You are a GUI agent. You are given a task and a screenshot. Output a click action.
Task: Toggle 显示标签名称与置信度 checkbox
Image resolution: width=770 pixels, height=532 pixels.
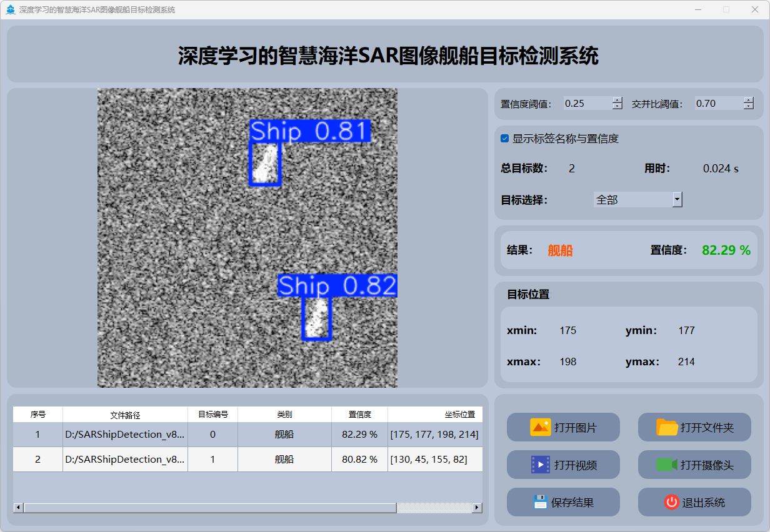pyautogui.click(x=505, y=139)
